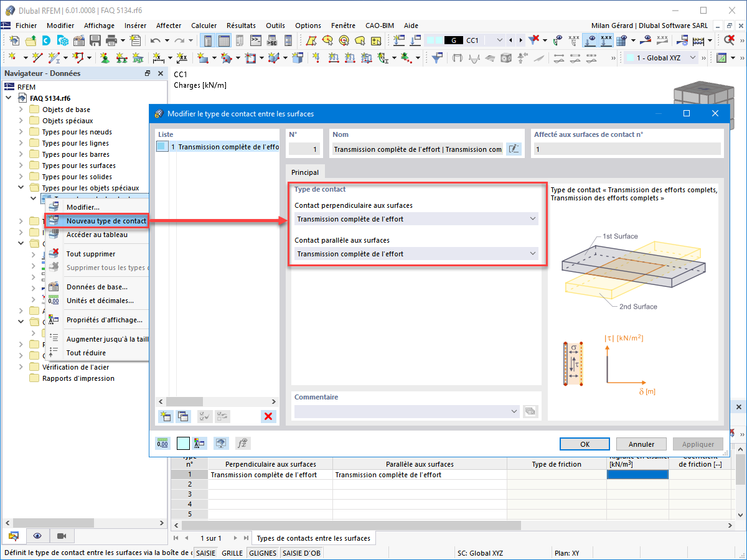The image size is (747, 560).
Task: Click the save diskette icon in toolbar
Action: 95,40
